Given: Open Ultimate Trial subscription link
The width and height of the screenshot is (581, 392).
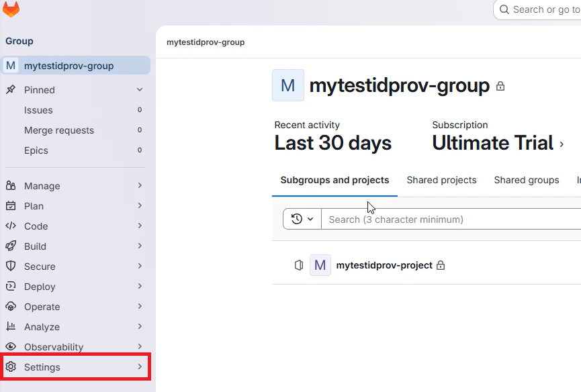Looking at the screenshot, I should tap(493, 143).
